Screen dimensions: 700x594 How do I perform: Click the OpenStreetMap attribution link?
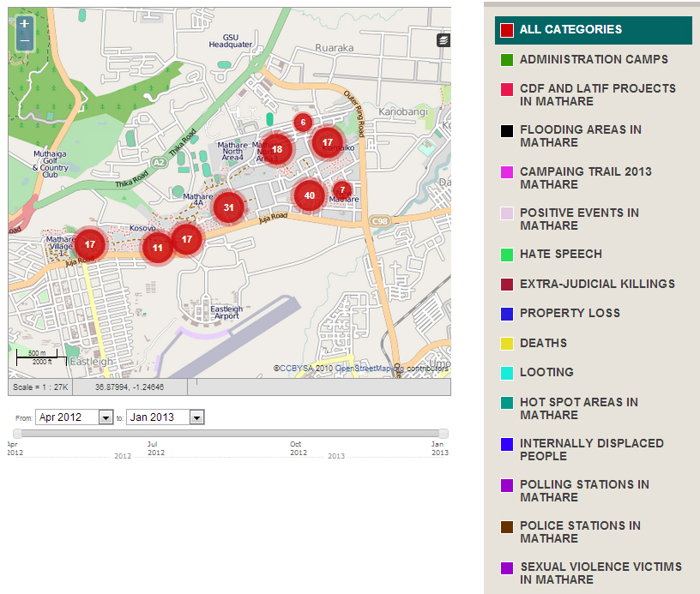pos(370,369)
